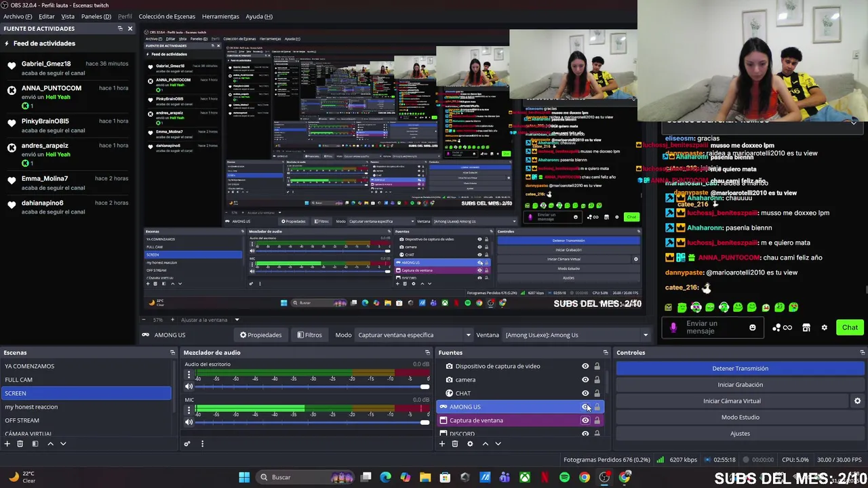Open preview zoom scale dropdown arrow
868x488 pixels.
pos(237,320)
